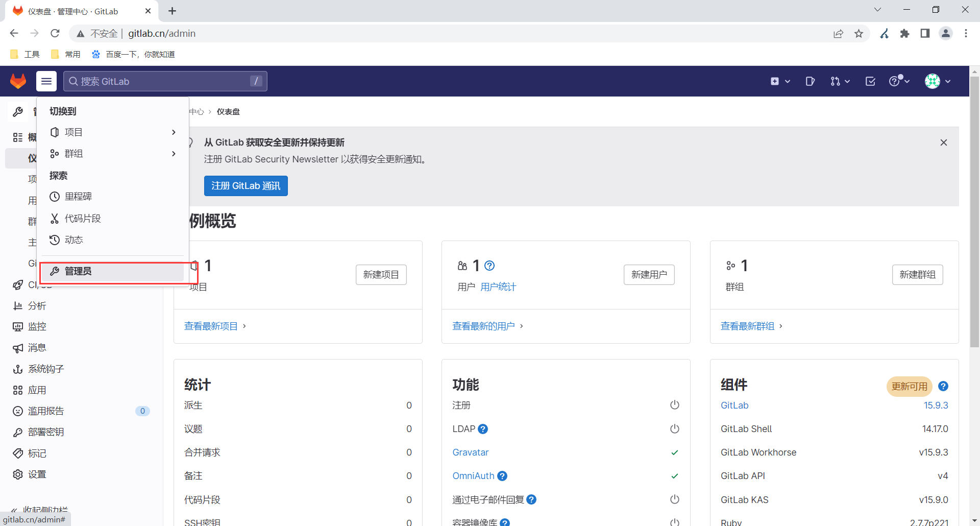980x526 pixels.
Task: Reload the current page
Action: (x=55, y=34)
